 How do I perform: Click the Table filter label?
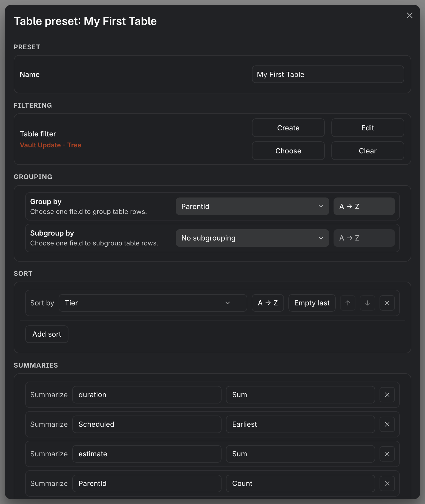point(38,134)
